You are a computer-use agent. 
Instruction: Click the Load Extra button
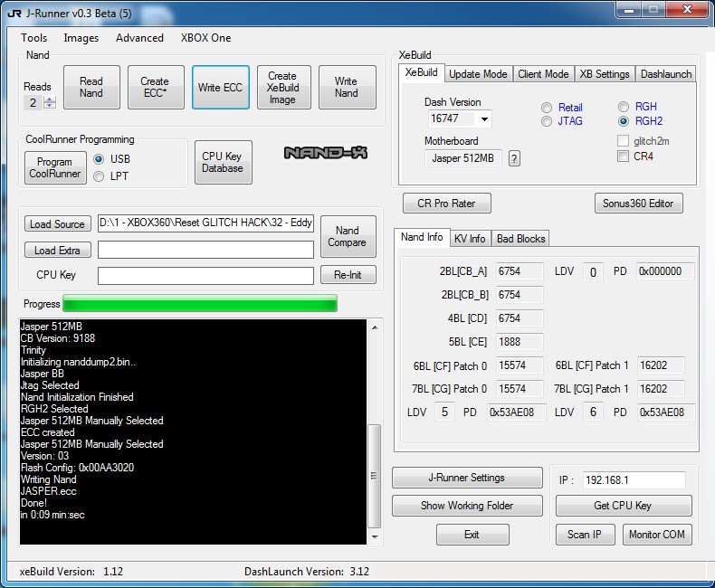click(57, 251)
